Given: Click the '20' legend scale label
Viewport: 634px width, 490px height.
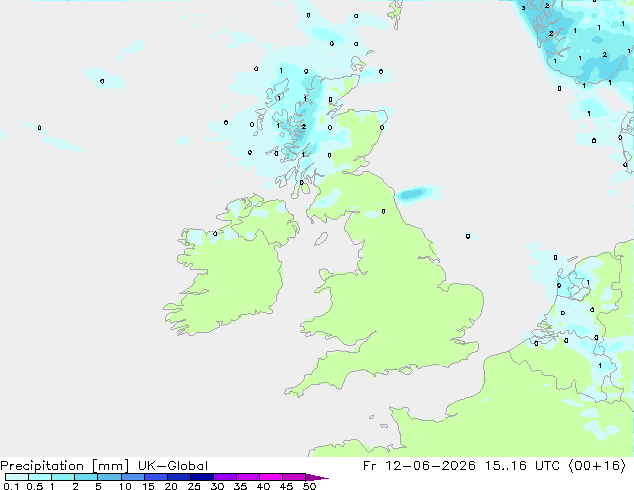Looking at the screenshot, I should (171, 486).
